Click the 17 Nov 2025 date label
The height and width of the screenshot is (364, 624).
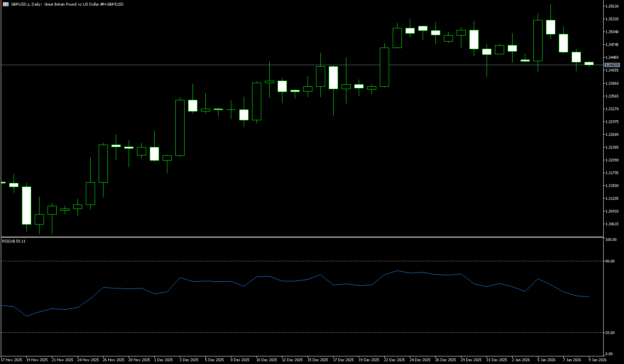[x=12, y=360]
